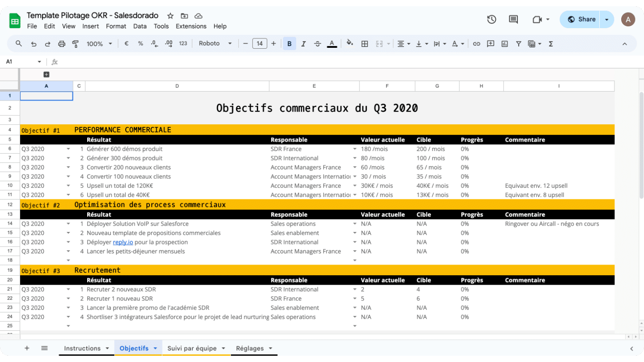This screenshot has height=362, width=644.
Task: Open the SDR France responsable dropdown in row 6
Action: pos(355,149)
